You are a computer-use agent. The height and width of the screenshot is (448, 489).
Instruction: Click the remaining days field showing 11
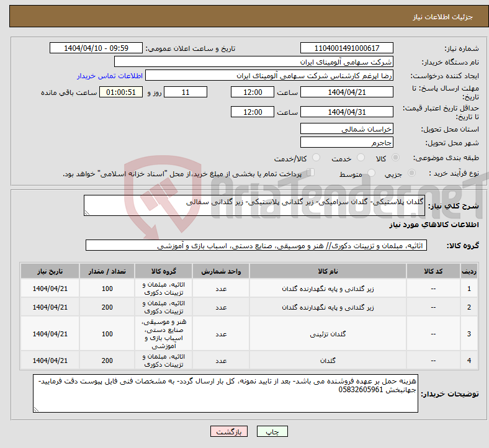coord(186,92)
